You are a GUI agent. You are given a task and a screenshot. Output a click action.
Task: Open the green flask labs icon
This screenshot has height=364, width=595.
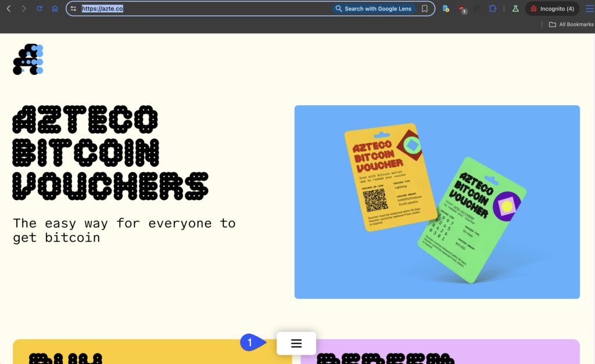pos(515,9)
